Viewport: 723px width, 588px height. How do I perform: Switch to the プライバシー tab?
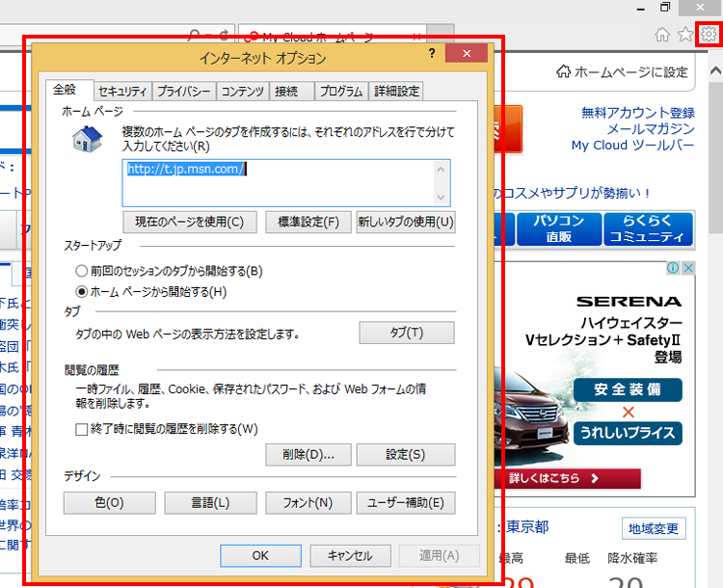(x=183, y=92)
